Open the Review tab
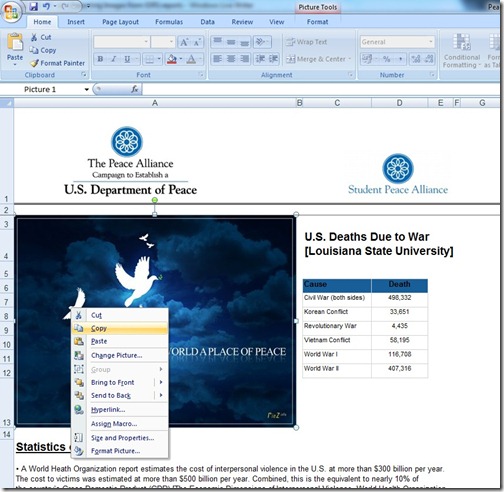 tap(242, 22)
